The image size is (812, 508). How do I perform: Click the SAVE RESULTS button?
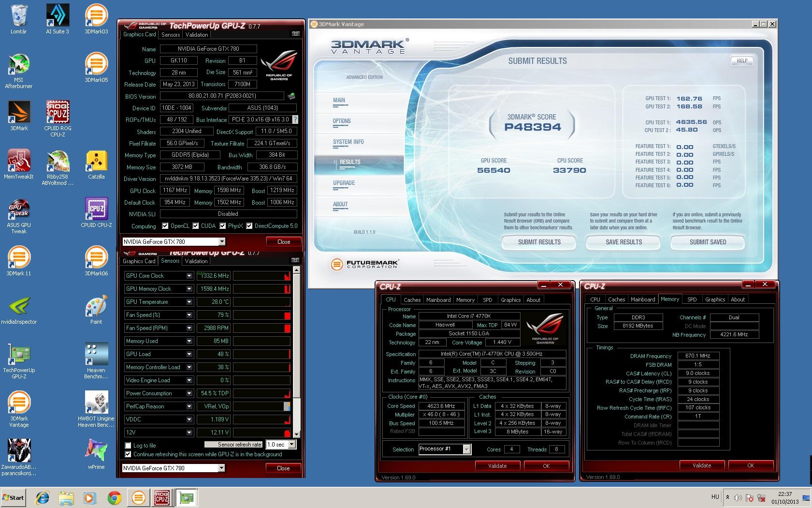pyautogui.click(x=623, y=242)
